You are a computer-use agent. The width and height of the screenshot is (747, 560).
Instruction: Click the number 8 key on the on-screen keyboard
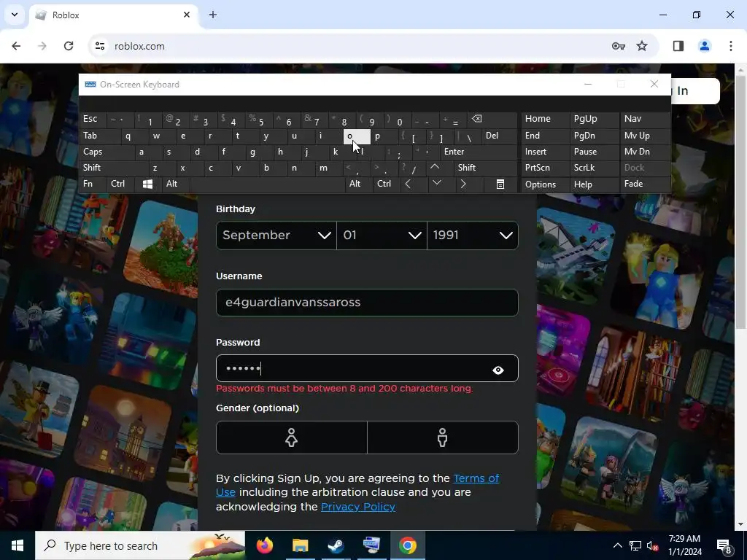tap(343, 120)
